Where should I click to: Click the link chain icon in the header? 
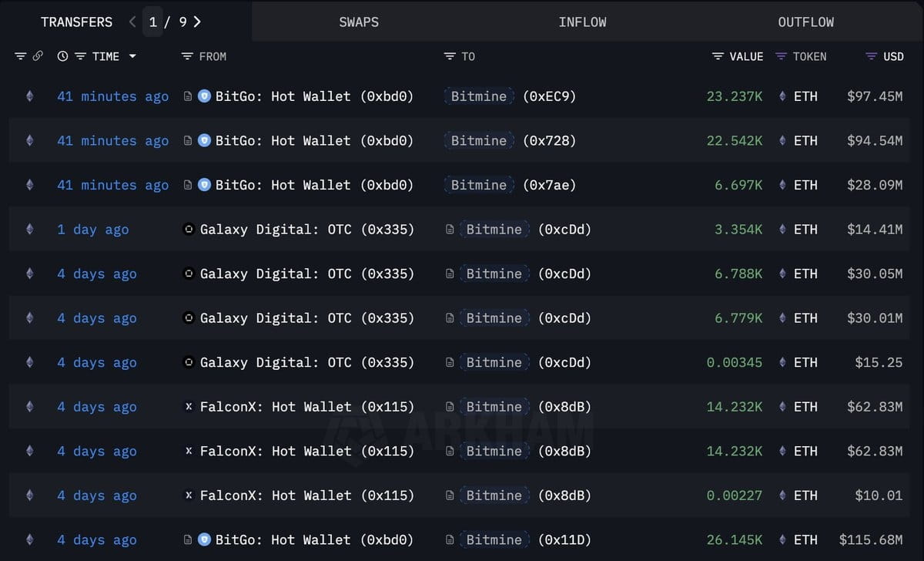(38, 56)
